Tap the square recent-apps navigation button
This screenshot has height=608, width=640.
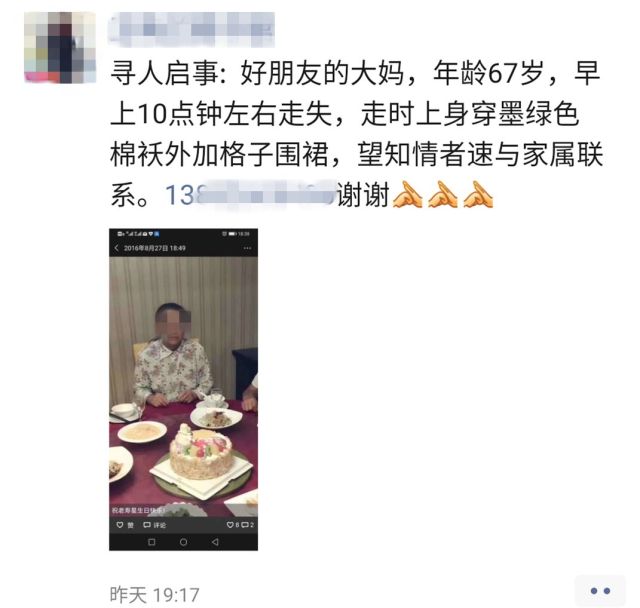click(x=151, y=542)
